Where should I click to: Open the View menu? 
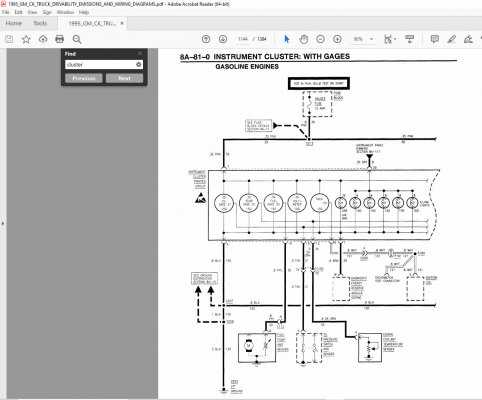pos(32,12)
